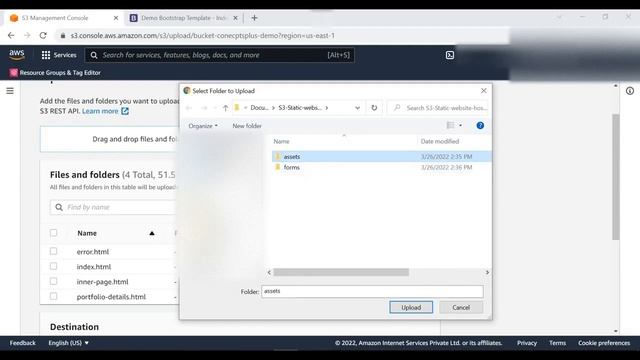Open a new browser tab

coord(254,18)
